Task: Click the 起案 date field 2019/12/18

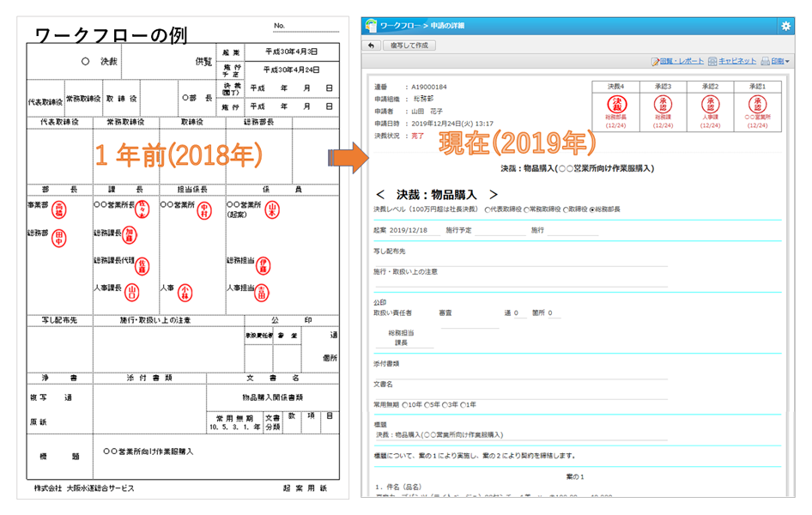Action: point(415,231)
